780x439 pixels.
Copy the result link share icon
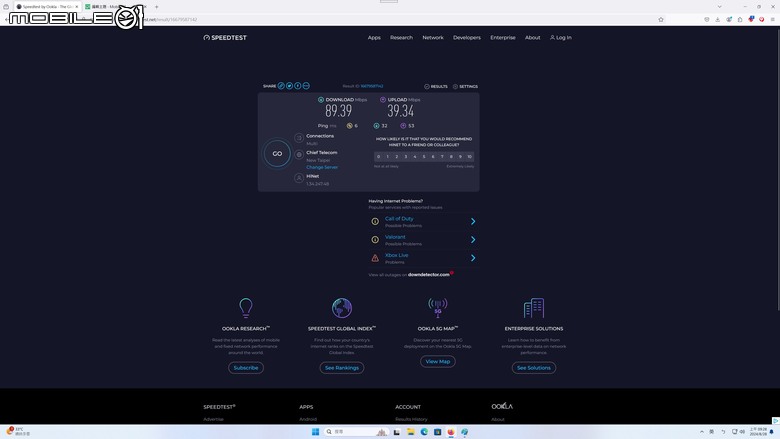click(281, 86)
